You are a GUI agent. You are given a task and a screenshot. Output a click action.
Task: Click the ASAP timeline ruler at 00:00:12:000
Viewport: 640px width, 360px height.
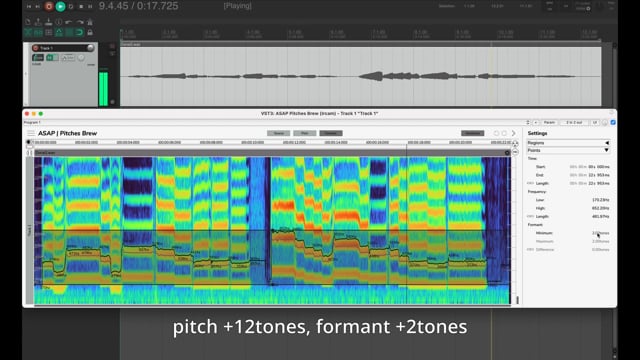(x=294, y=142)
